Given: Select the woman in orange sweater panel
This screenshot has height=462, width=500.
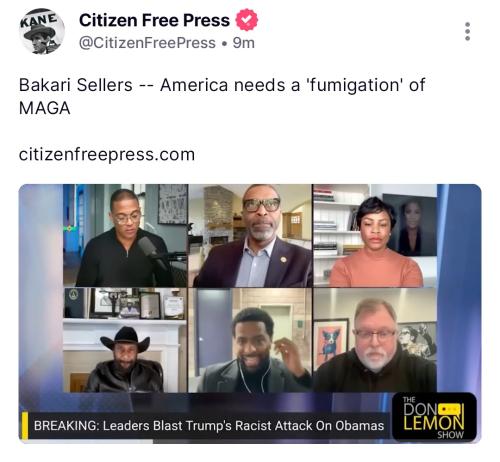Looking at the screenshot, I should (375, 235).
